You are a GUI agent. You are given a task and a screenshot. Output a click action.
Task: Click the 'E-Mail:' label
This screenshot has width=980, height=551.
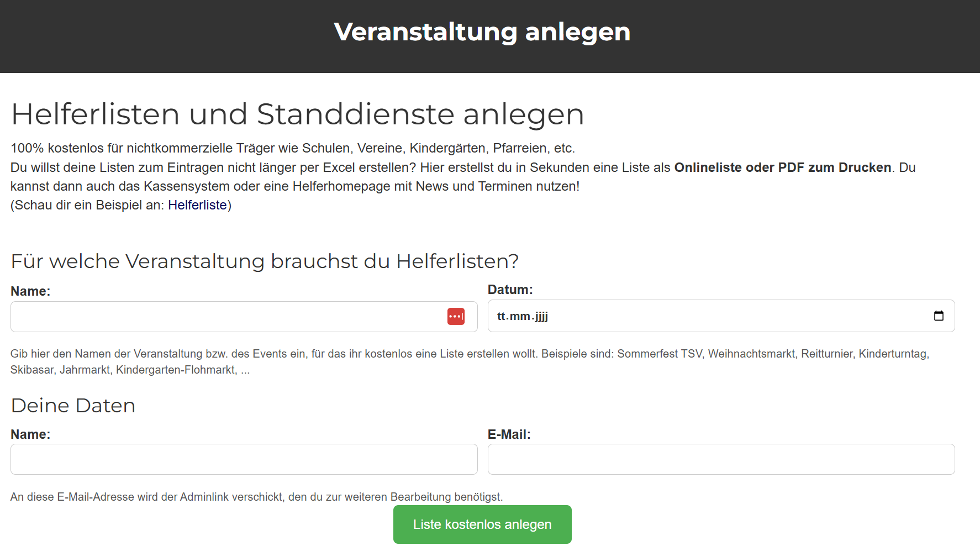click(509, 434)
